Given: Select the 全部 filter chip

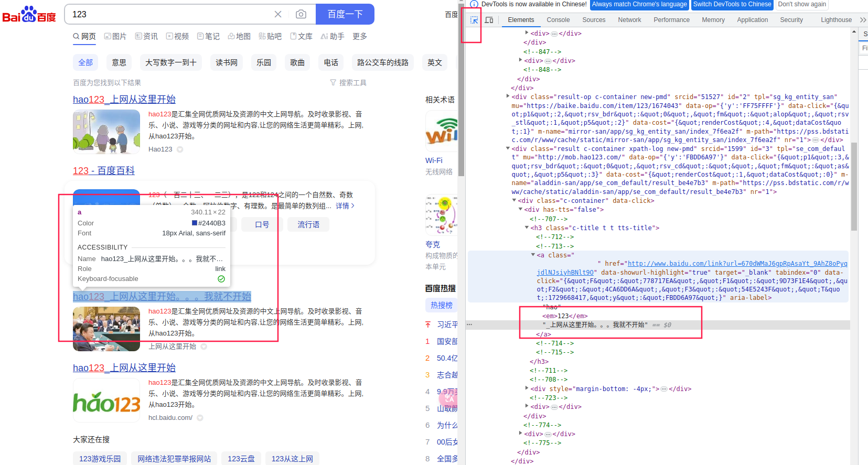Looking at the screenshot, I should pyautogui.click(x=85, y=62).
